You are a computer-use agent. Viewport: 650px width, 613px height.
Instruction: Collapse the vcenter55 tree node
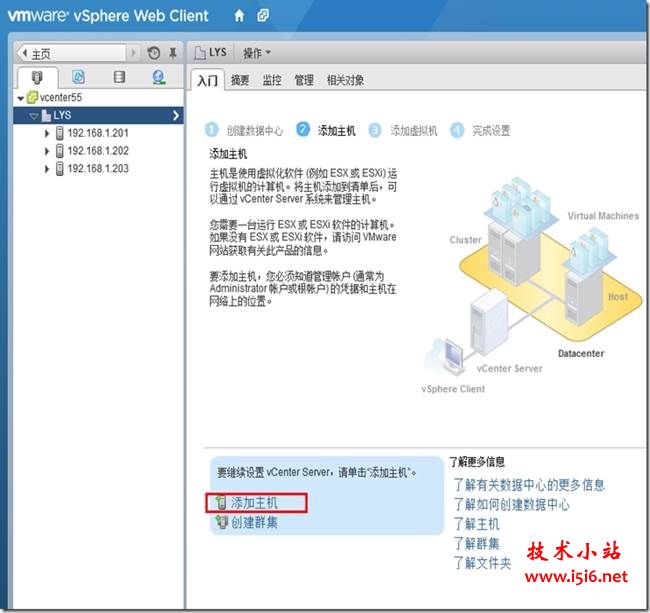pyautogui.click(x=20, y=99)
